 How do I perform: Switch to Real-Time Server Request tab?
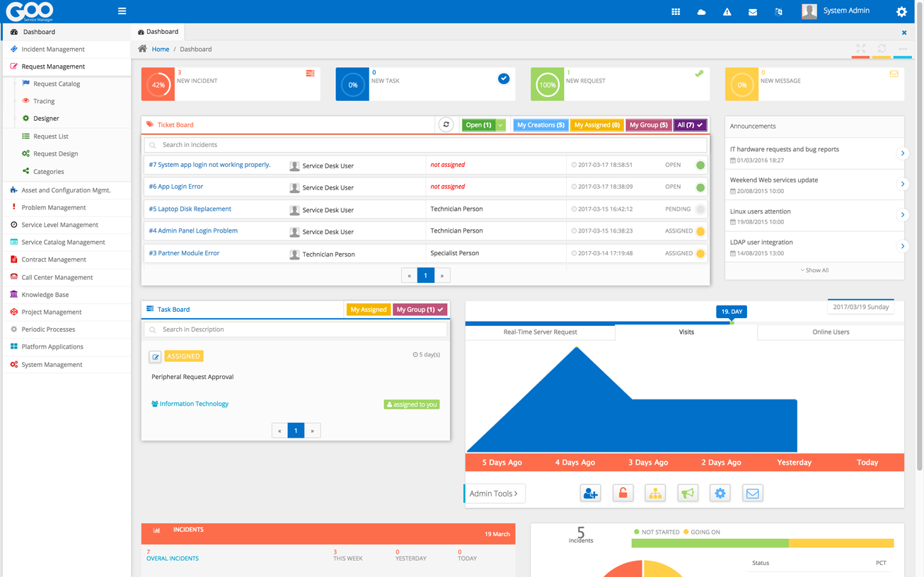541,332
